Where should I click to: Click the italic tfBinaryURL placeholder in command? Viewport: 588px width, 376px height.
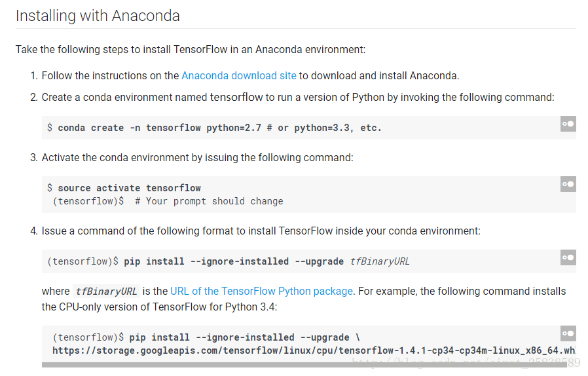pyautogui.click(x=380, y=261)
